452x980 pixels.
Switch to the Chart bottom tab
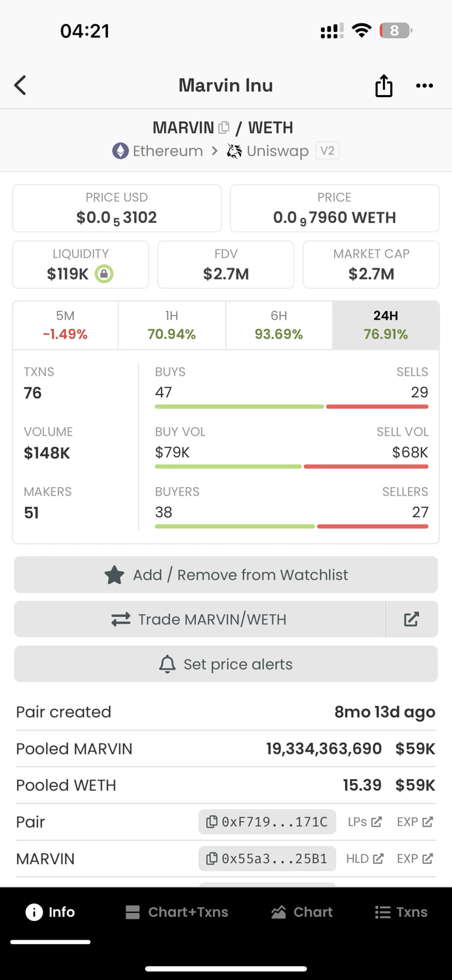302,912
